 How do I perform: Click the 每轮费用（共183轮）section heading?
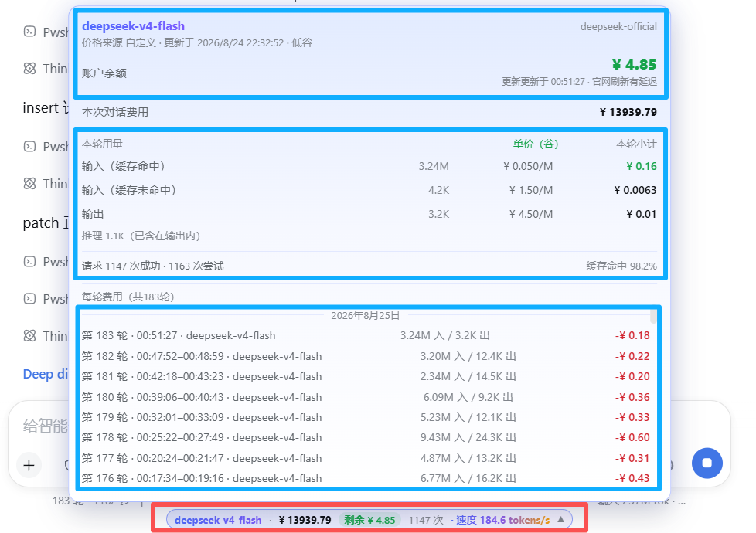(128, 297)
